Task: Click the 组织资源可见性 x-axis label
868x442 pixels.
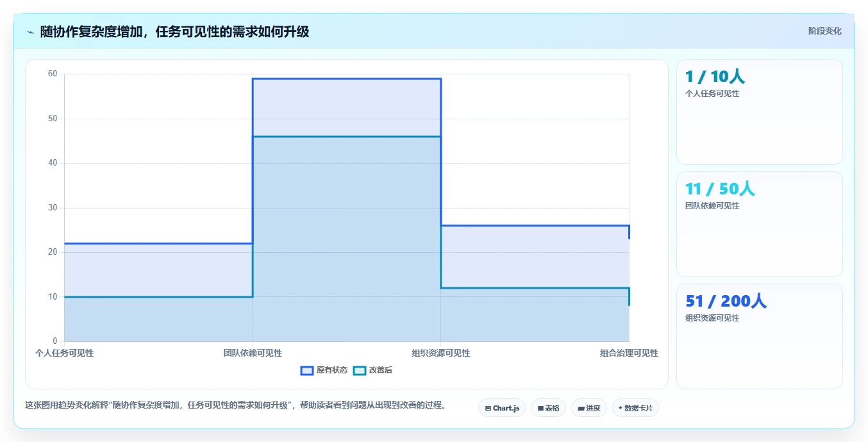Action: tap(441, 353)
